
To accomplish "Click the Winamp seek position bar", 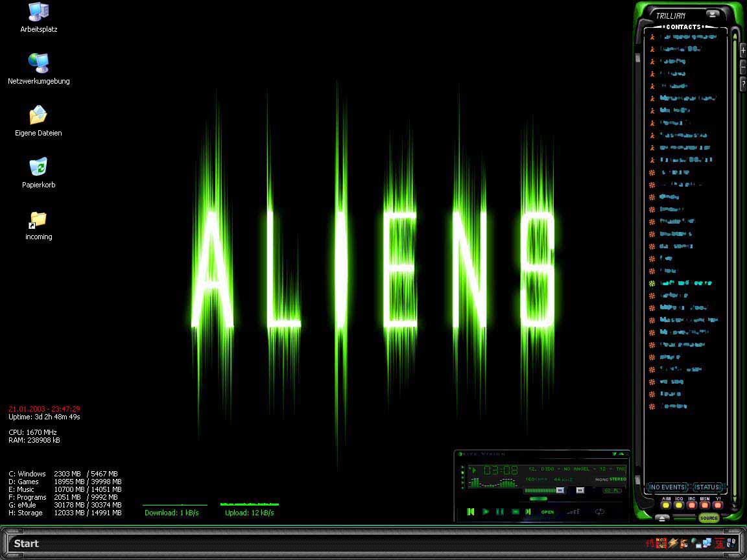I will click(x=538, y=498).
